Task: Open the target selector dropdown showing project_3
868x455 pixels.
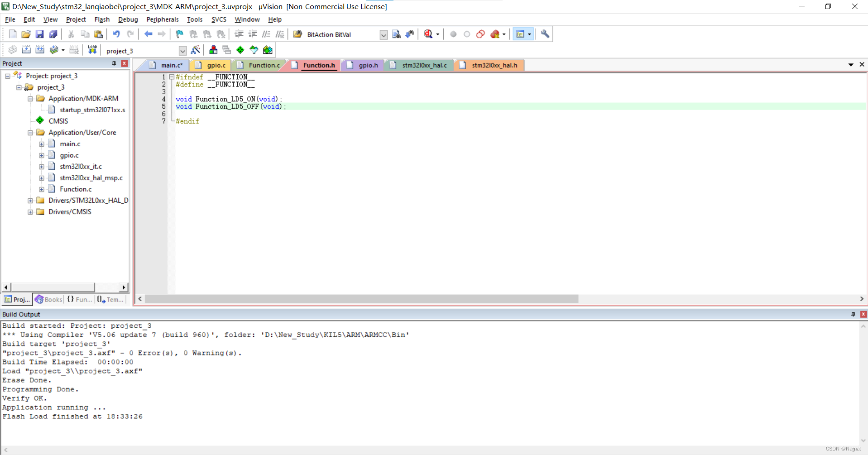Action: click(182, 51)
